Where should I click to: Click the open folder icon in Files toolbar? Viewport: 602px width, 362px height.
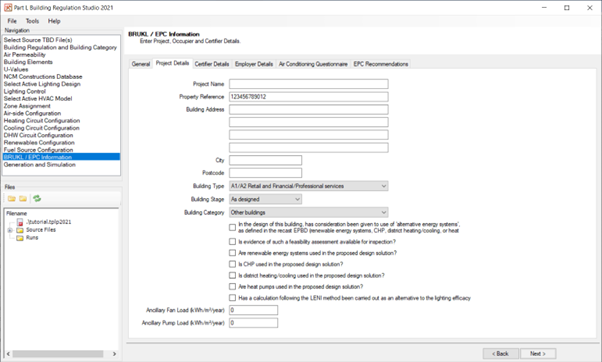coord(12,198)
